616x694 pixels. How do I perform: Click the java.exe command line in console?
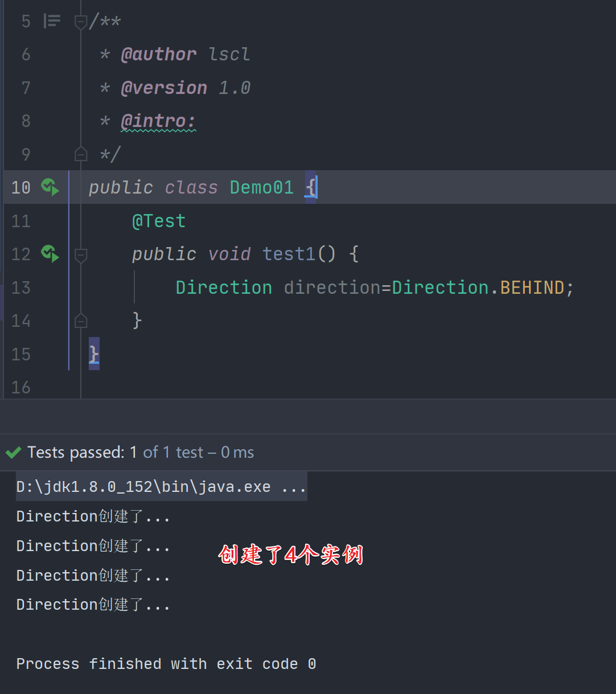162,487
